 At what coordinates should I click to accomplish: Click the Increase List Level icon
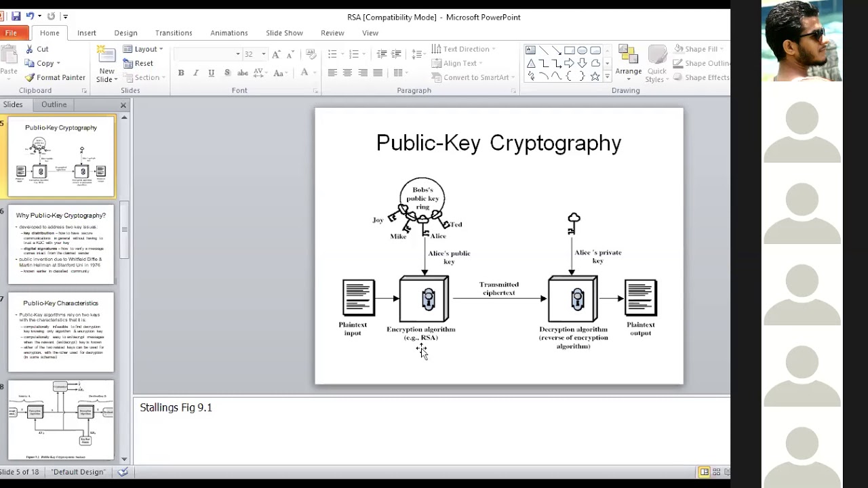pos(397,54)
